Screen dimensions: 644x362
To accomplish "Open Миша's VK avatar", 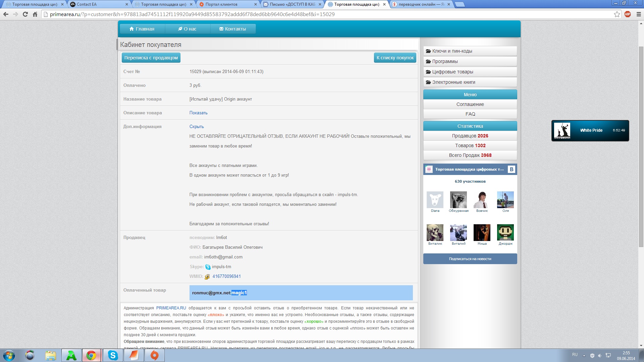I will [482, 233].
